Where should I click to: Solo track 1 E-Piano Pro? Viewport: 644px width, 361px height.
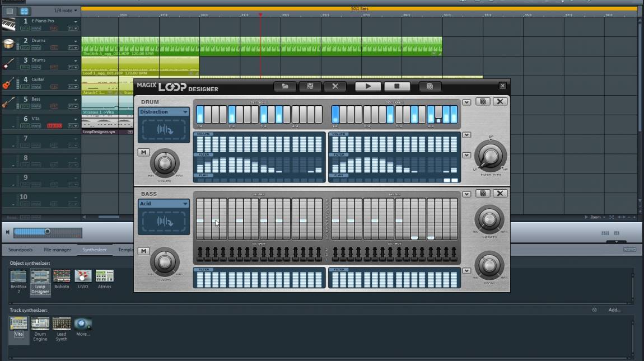click(x=25, y=29)
